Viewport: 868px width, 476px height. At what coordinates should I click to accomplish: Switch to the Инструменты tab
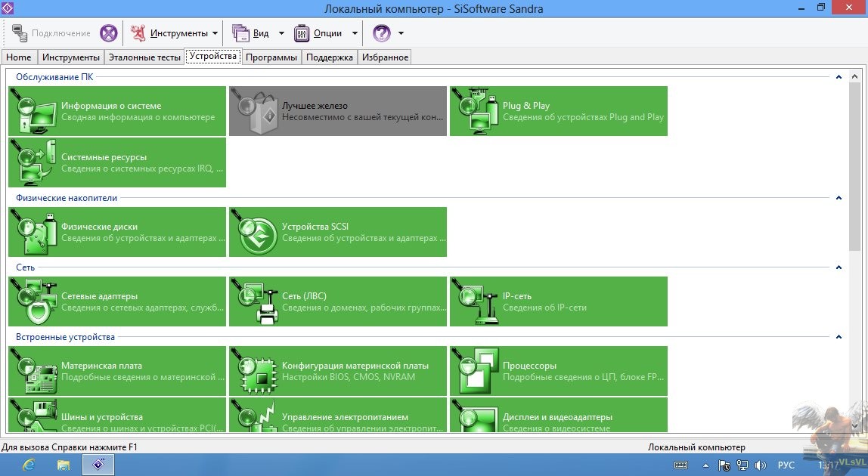pos(71,57)
